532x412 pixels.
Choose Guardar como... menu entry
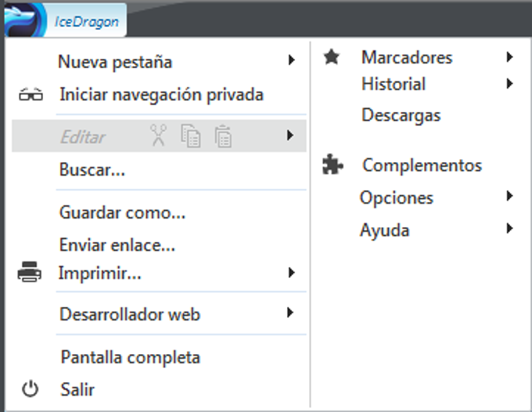pyautogui.click(x=122, y=212)
